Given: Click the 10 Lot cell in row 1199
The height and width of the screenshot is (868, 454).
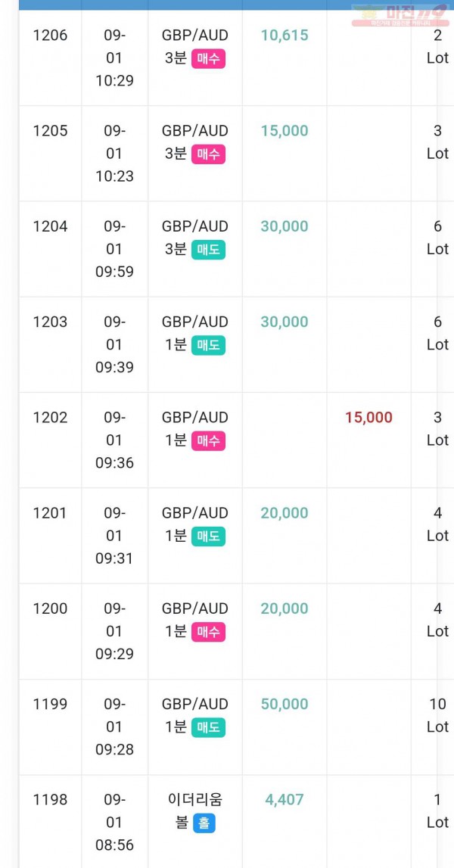Looking at the screenshot, I should pos(437,715).
